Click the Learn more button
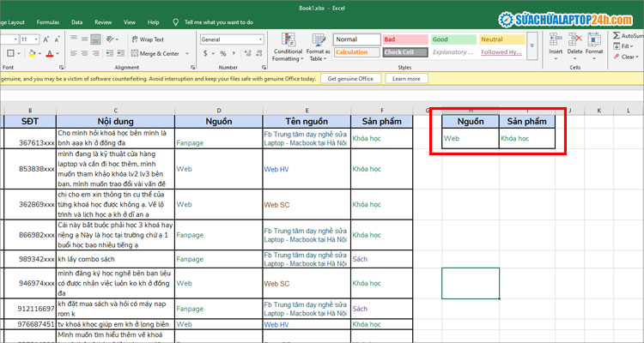The height and width of the screenshot is (343, 644). [406, 79]
